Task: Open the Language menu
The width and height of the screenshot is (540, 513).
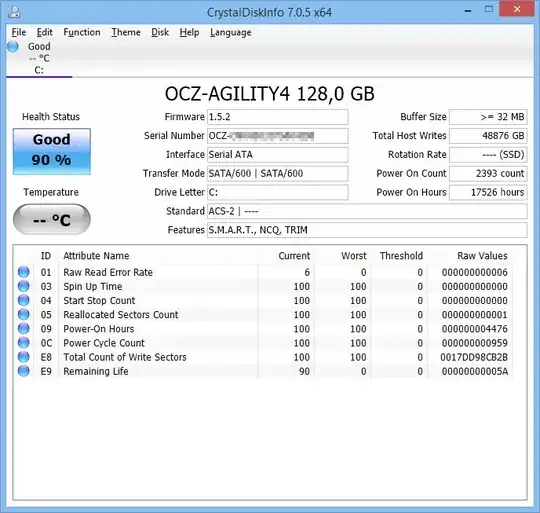Action: pyautogui.click(x=230, y=32)
